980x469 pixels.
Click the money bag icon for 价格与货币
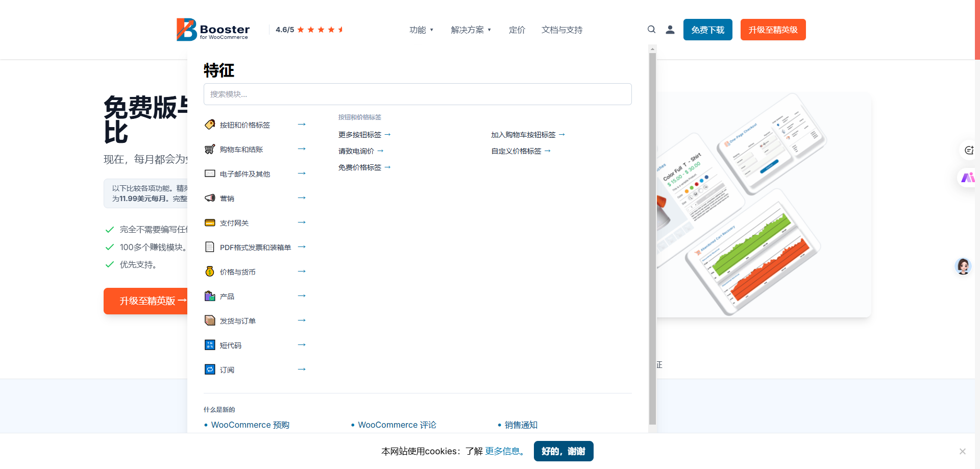click(210, 271)
